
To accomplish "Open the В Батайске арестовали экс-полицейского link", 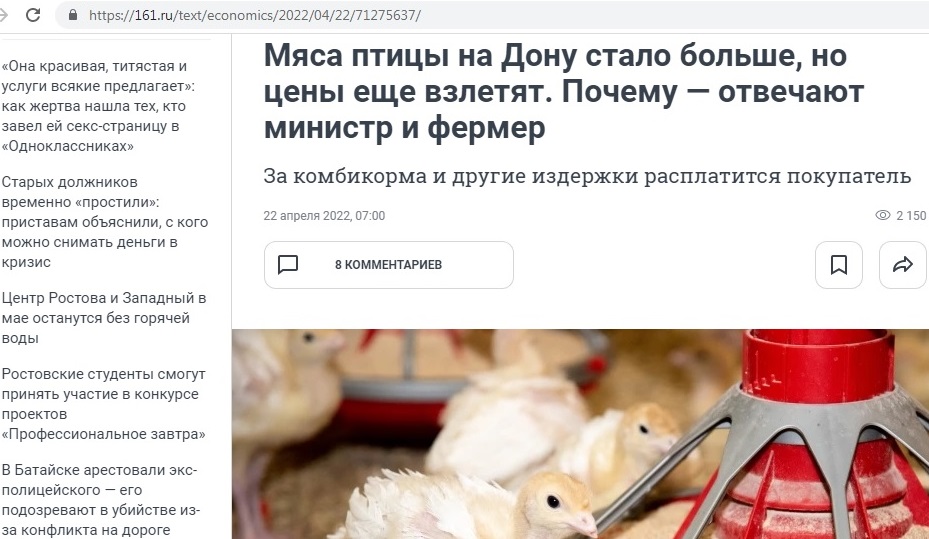I will pos(101,500).
